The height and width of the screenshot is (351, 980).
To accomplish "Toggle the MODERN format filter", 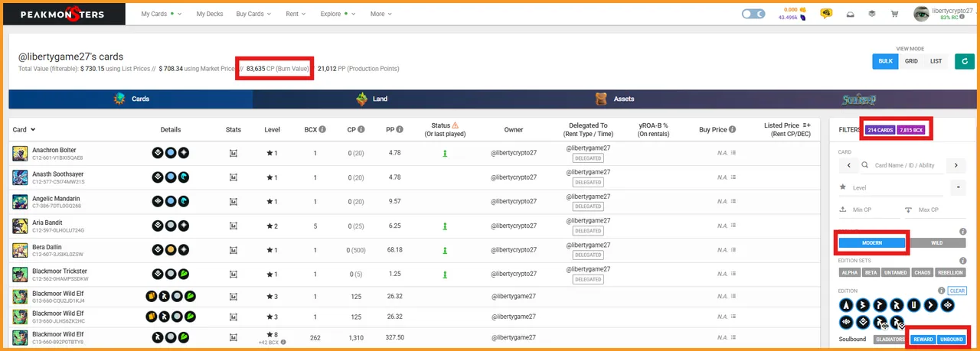I will tap(872, 242).
